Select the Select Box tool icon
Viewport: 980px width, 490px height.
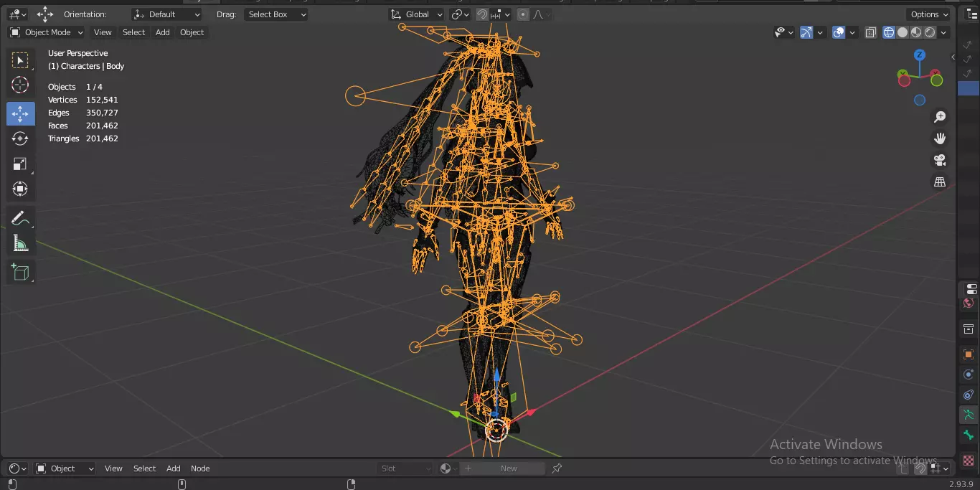tap(20, 60)
